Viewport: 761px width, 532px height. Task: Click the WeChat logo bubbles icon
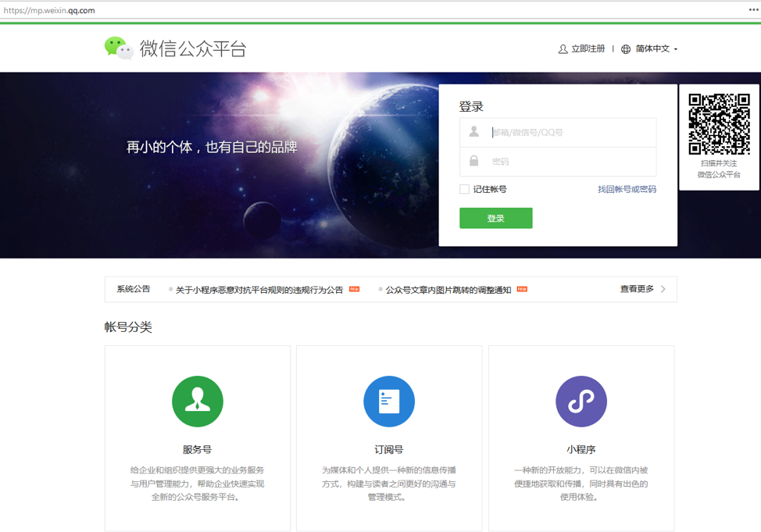[119, 48]
